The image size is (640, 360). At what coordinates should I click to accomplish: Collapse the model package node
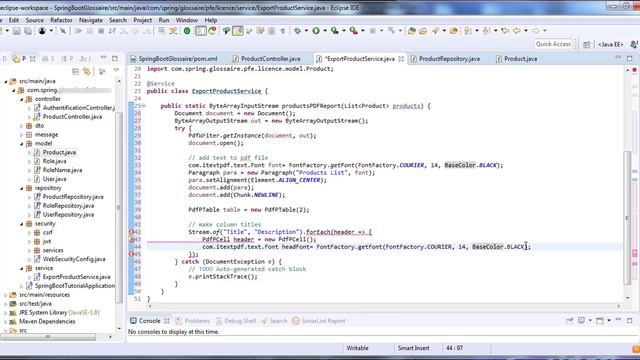pyautogui.click(x=22, y=144)
